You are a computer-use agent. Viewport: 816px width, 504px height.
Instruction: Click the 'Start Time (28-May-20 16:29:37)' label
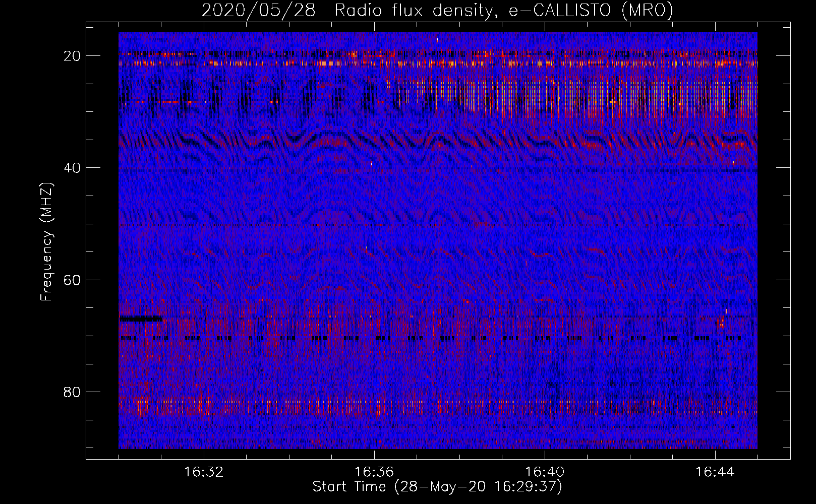437,487
